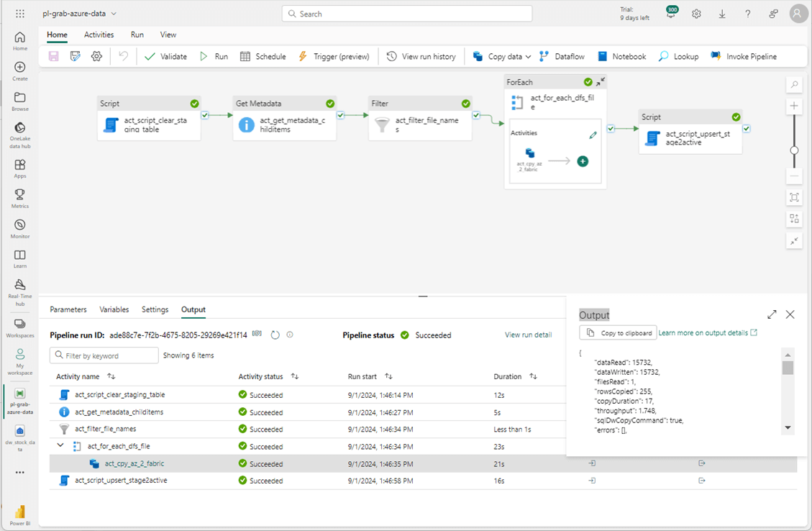Image resolution: width=812 pixels, height=531 pixels.
Task: Collapse act_for_each_dfs_file row chevron
Action: 60,445
